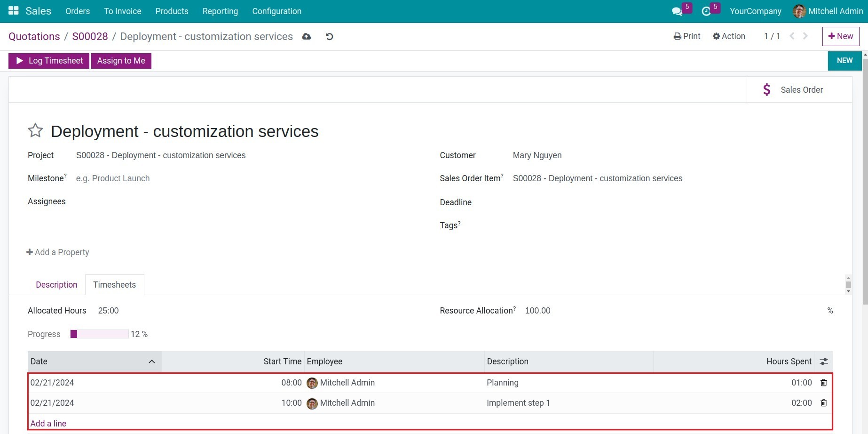Image resolution: width=868 pixels, height=434 pixels.
Task: Switch company via YourCompany
Action: tap(755, 11)
